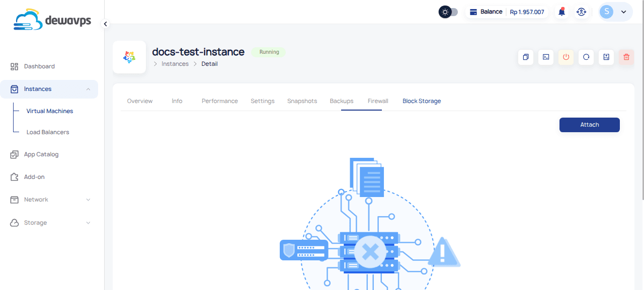The height and width of the screenshot is (290, 644).
Task: Click the red power off icon
Action: [x=566, y=57]
